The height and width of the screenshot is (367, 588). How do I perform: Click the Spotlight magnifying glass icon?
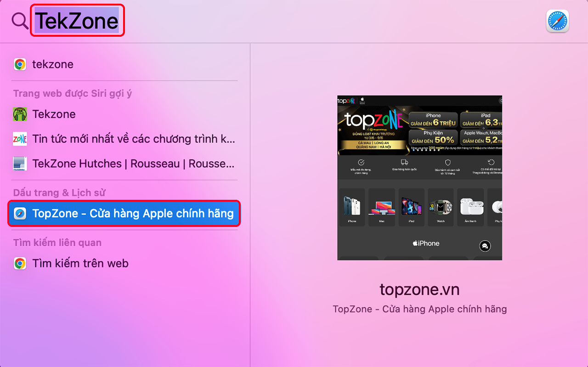tap(20, 21)
